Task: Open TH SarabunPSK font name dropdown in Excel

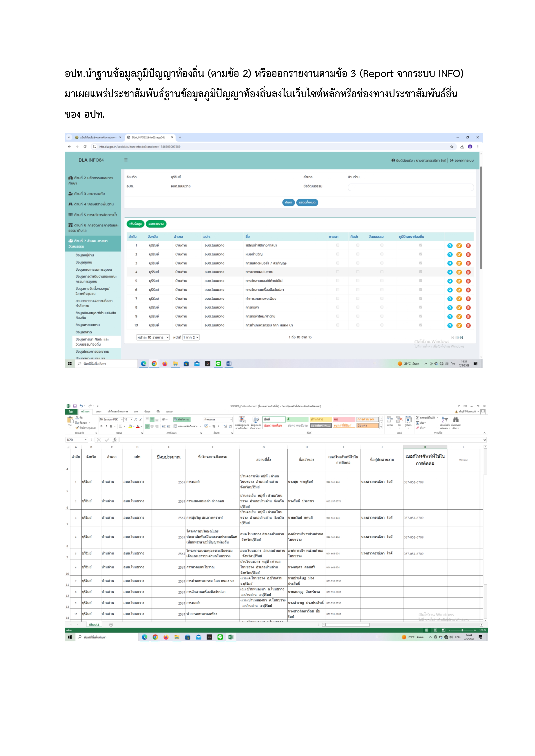Action: click(122, 419)
